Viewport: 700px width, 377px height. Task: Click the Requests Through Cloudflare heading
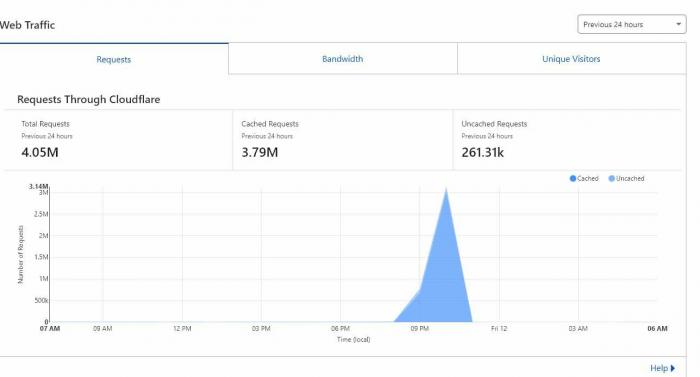(88, 99)
